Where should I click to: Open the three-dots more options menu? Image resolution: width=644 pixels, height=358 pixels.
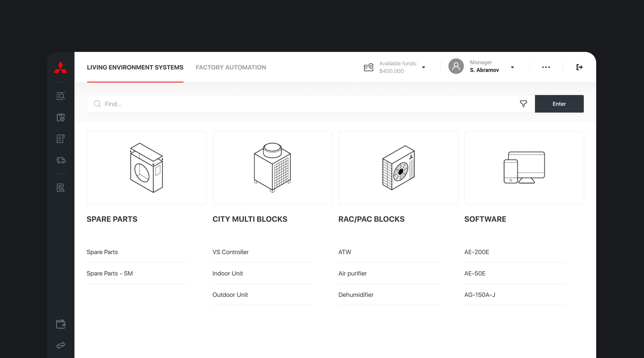[x=546, y=67]
